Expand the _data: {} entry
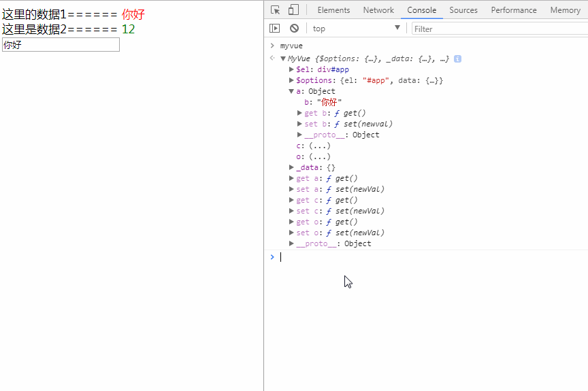 pos(291,167)
